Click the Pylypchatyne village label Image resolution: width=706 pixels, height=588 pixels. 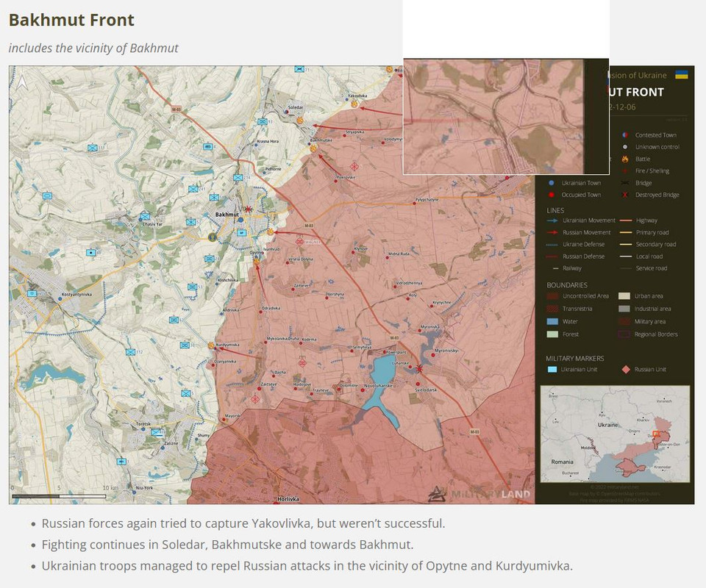427,199
